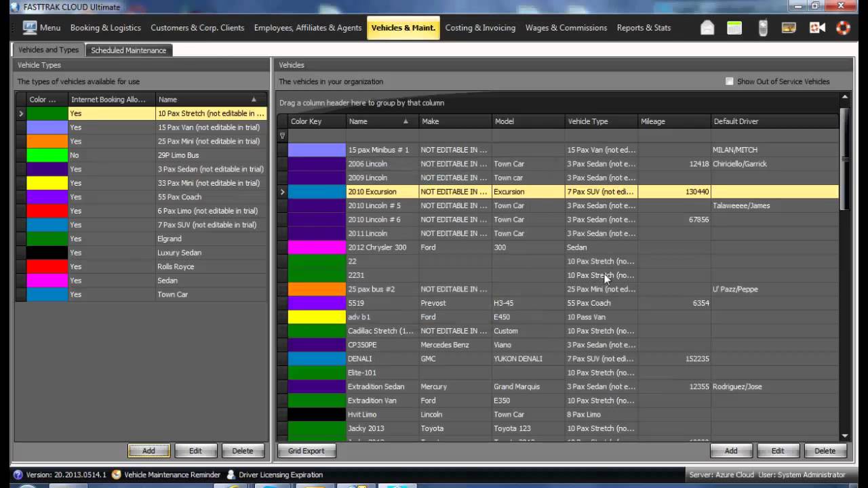Sort Vehicles grid by Vehicle Type column
The image size is (868, 488).
(x=601, y=121)
